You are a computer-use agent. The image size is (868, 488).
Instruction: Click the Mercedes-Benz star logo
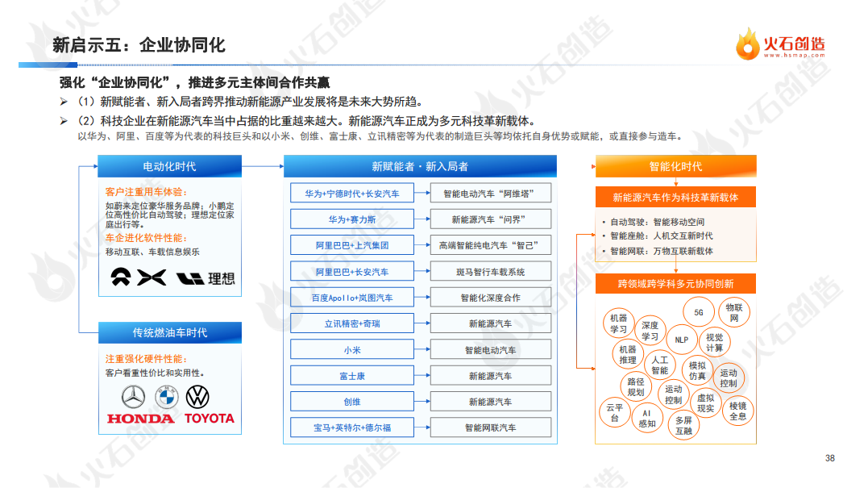tap(133, 397)
